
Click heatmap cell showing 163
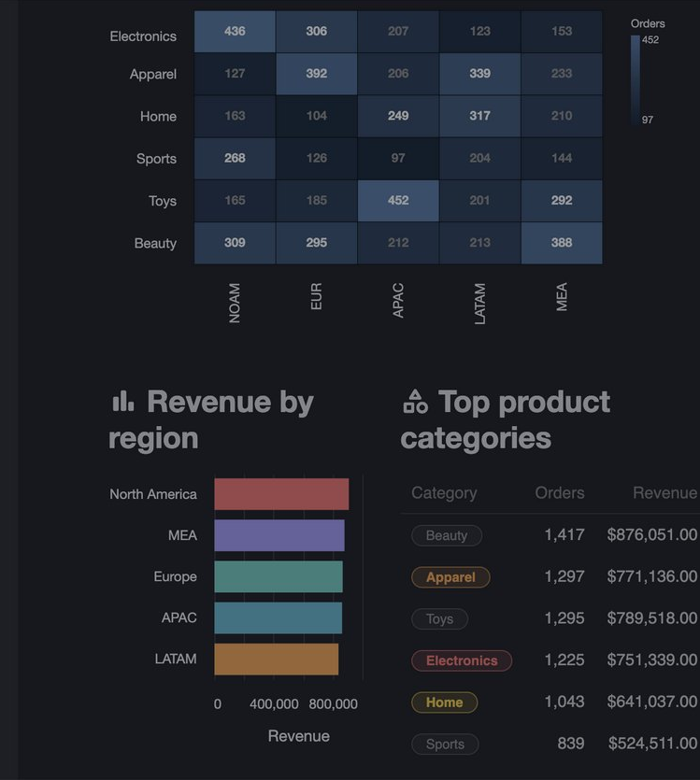(x=235, y=116)
